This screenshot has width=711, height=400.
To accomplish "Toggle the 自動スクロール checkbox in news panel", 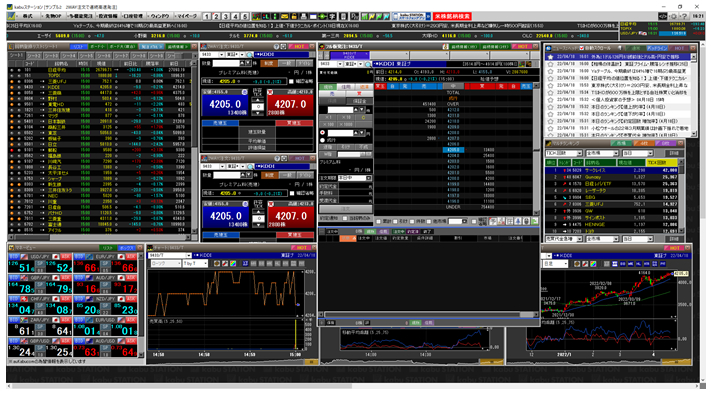I will [x=582, y=48].
